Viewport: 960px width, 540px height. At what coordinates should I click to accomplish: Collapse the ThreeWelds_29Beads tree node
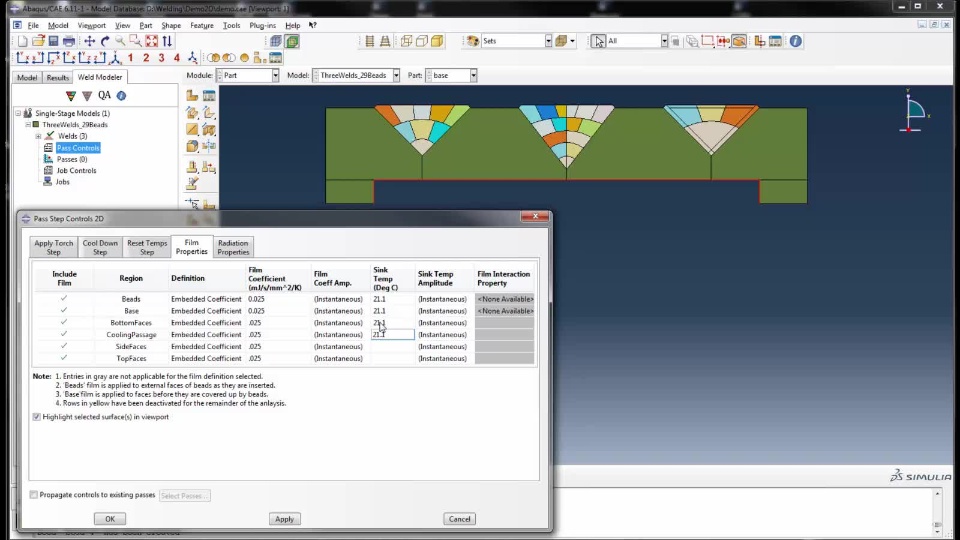click(x=28, y=124)
